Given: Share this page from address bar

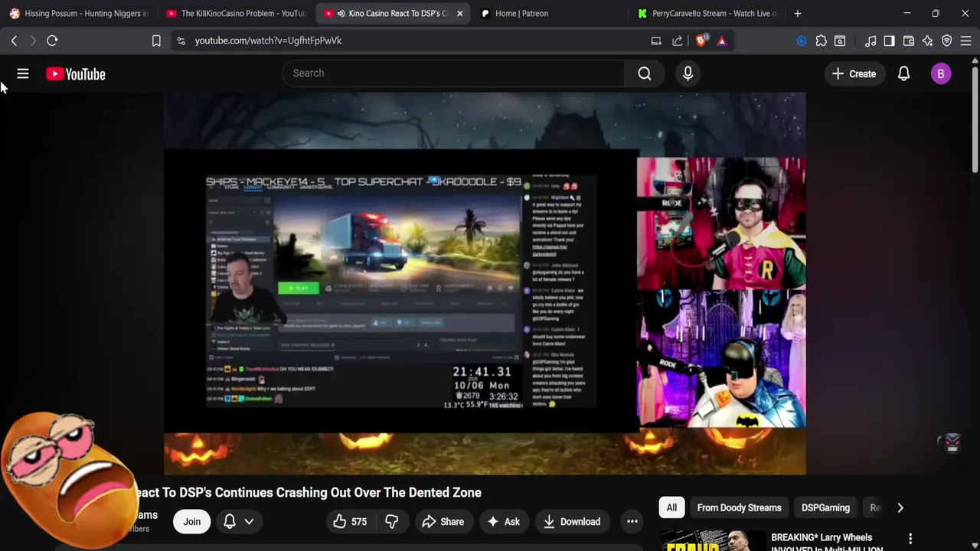Looking at the screenshot, I should click(678, 41).
